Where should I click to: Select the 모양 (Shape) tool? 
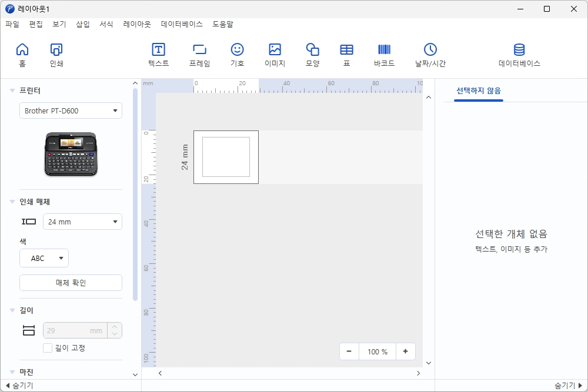tap(312, 55)
